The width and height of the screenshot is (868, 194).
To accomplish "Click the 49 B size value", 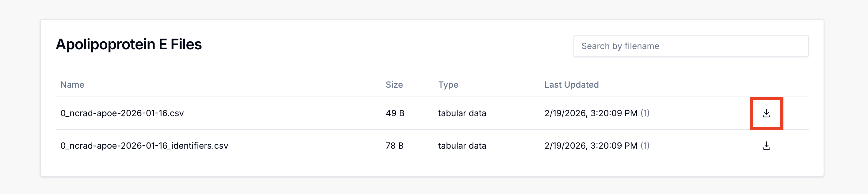I will click(394, 113).
